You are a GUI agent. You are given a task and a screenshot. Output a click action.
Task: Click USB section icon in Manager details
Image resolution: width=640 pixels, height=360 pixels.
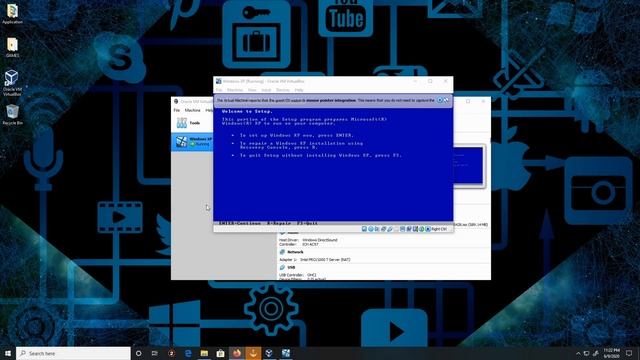pos(282,267)
